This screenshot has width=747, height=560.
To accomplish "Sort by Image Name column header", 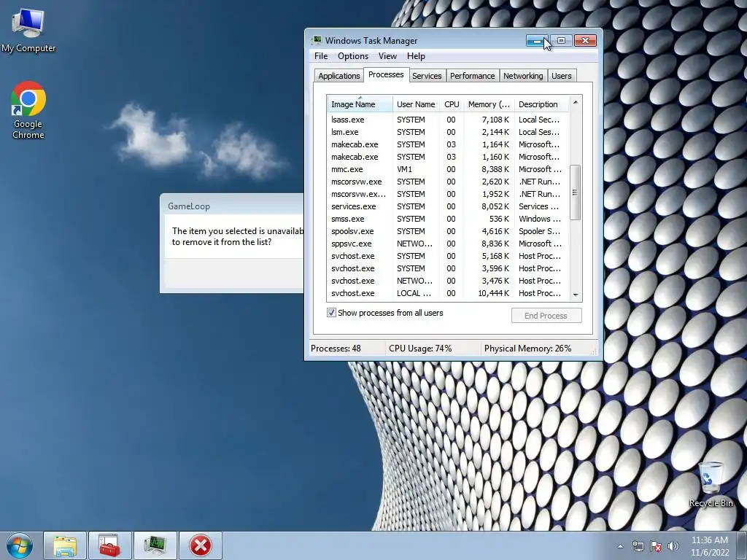I will pyautogui.click(x=360, y=104).
